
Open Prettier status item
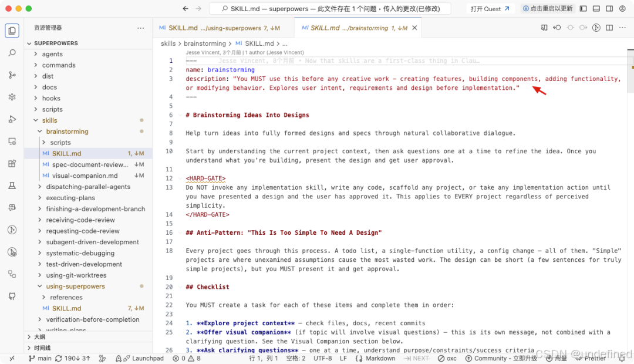(591, 358)
